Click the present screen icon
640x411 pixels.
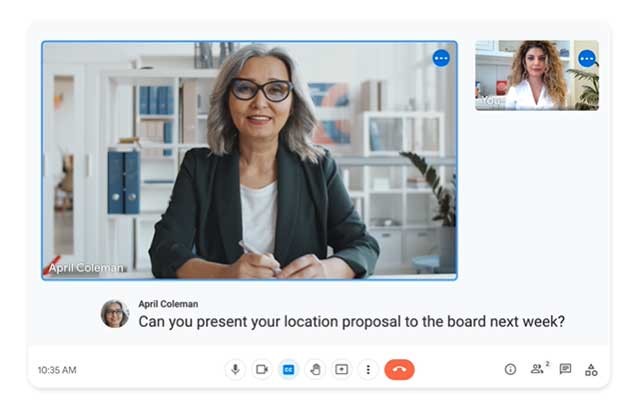pos(341,369)
